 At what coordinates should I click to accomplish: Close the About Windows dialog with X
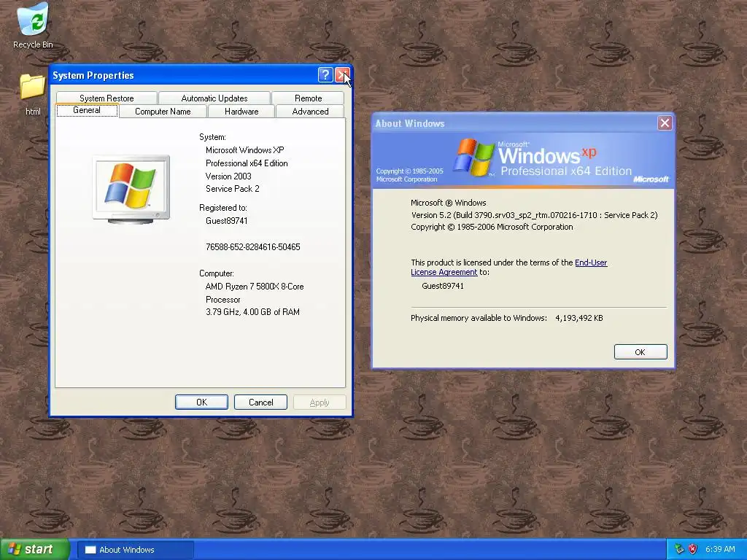pos(665,122)
